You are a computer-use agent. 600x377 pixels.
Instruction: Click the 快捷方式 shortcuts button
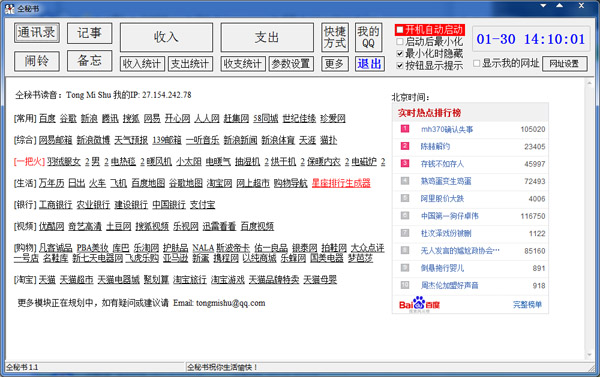pos(335,37)
